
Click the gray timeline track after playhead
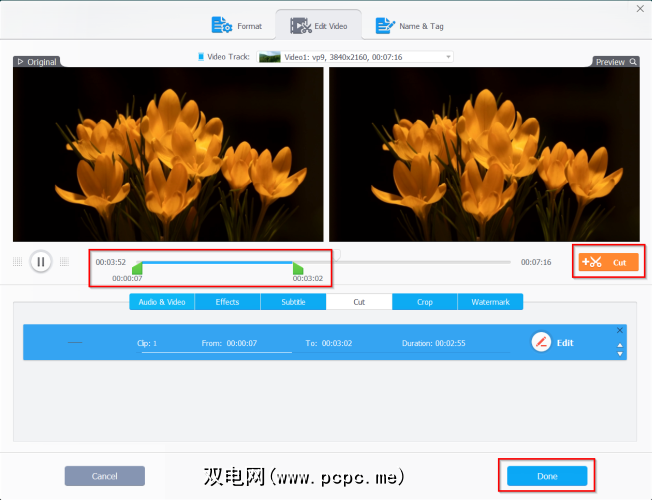pyautogui.click(x=425, y=262)
